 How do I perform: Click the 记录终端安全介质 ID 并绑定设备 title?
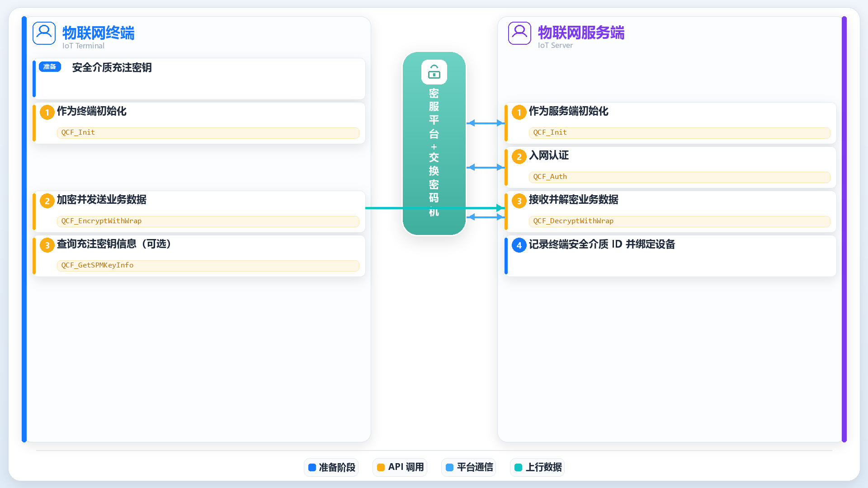tap(602, 244)
